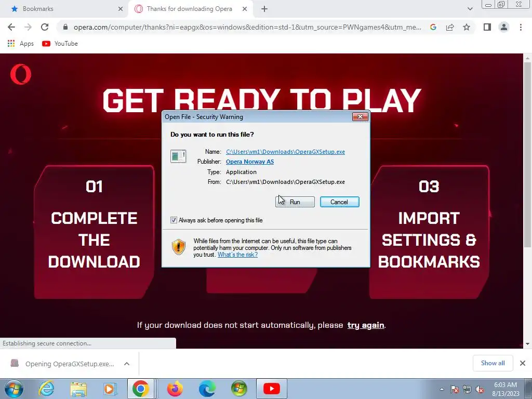Click the Google icon in address bar
The height and width of the screenshot is (399, 532).
[x=433, y=27]
